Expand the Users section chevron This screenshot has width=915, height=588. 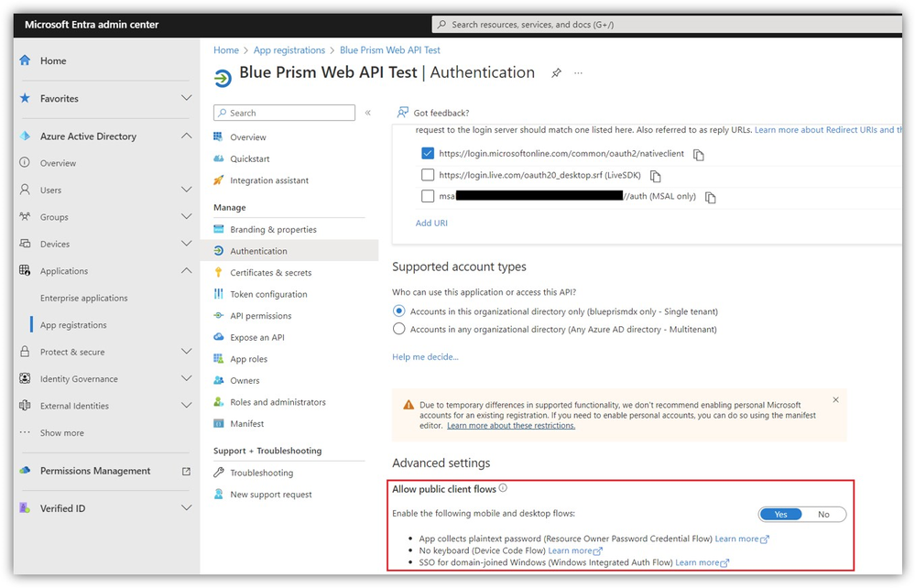click(186, 190)
